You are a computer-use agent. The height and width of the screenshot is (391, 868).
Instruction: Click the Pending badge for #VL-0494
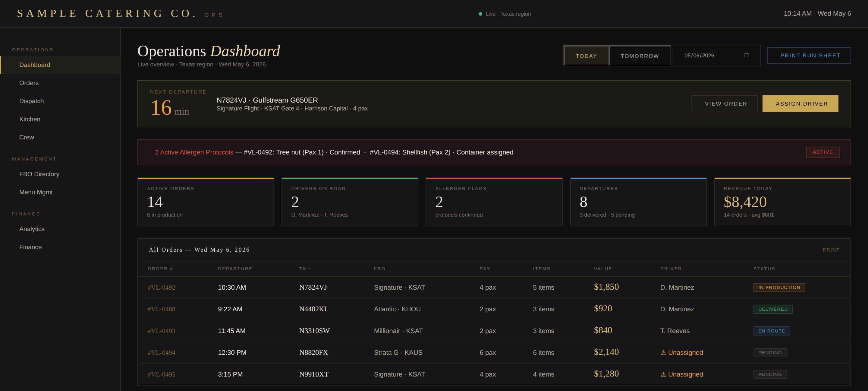[770, 353]
